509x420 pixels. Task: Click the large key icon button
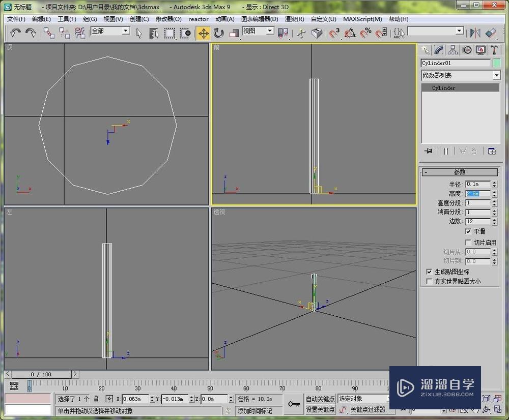[294, 404]
